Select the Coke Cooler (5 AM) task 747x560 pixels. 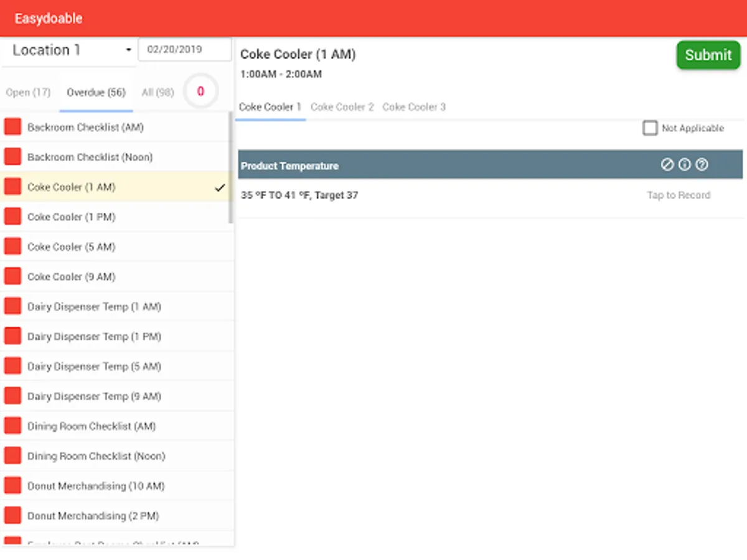tap(117, 246)
